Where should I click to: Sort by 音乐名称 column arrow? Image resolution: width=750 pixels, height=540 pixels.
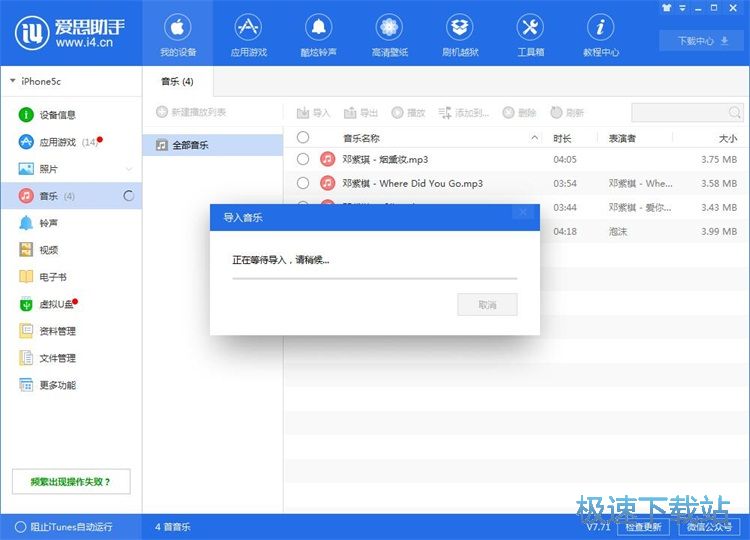click(x=534, y=138)
